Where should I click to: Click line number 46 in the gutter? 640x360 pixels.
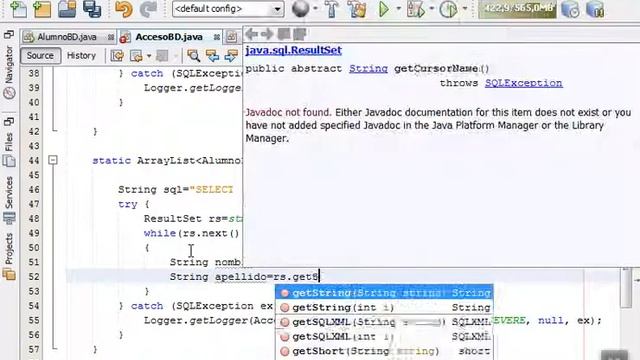[x=34, y=189]
